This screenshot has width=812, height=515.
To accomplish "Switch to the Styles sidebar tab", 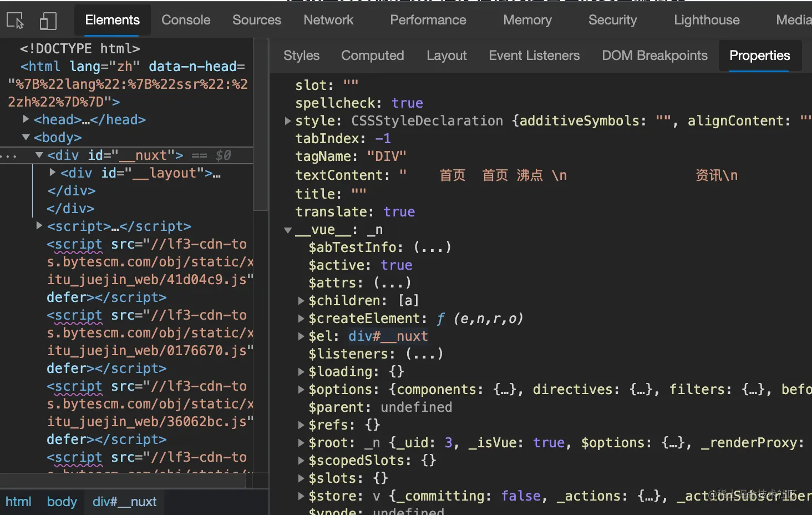I will pos(301,55).
